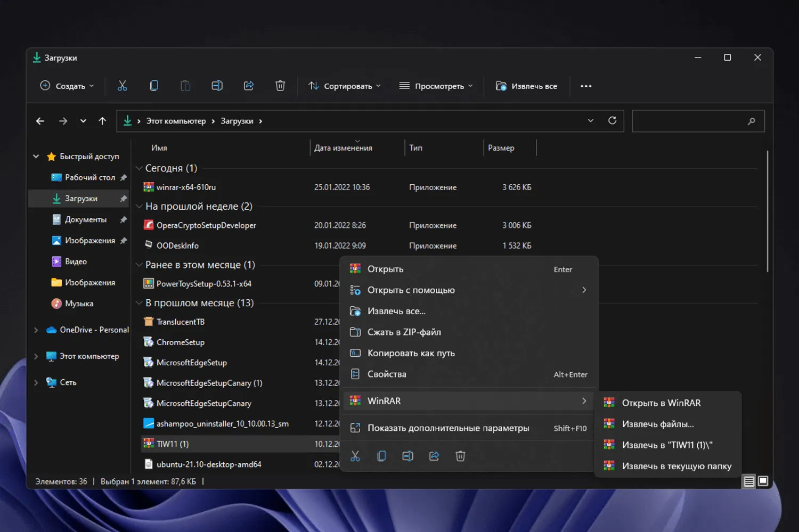Choose Извлечь все... in the context menu

coord(469,311)
